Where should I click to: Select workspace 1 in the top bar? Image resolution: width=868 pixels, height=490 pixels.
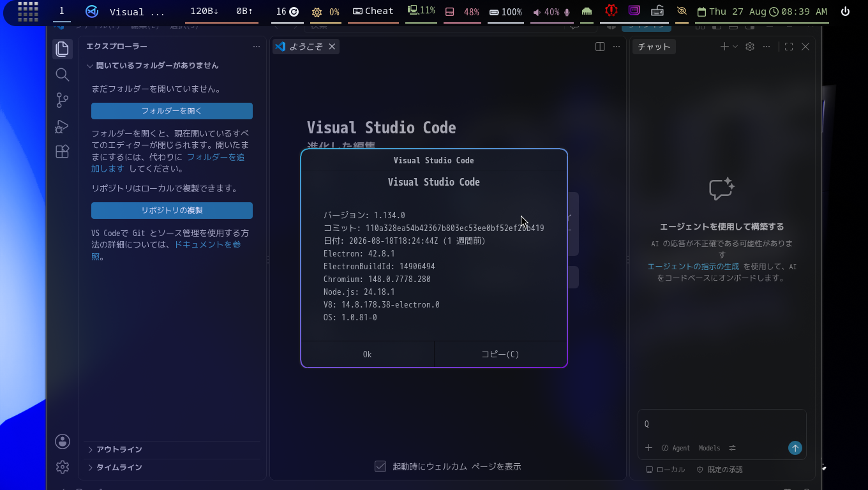pyautogui.click(x=62, y=11)
